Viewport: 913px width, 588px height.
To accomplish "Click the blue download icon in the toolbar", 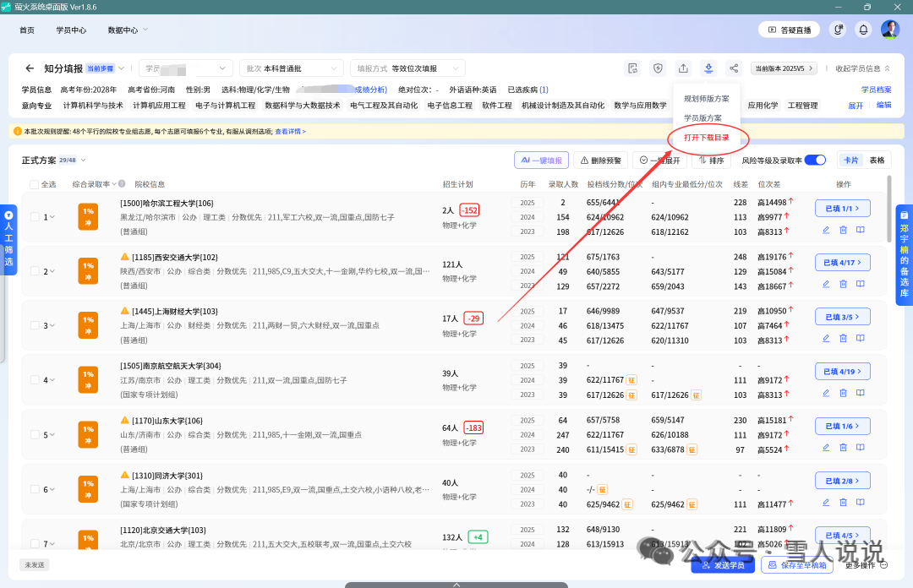I will pos(708,68).
